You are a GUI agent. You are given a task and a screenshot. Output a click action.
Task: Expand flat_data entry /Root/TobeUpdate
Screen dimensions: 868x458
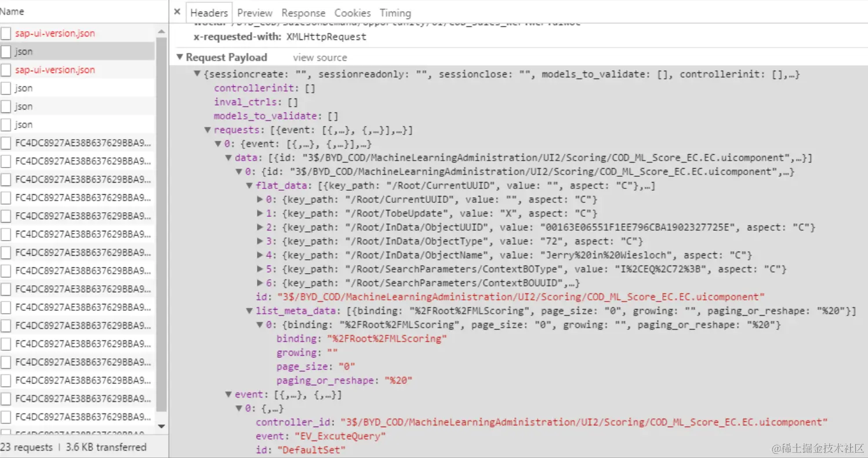[260, 213]
